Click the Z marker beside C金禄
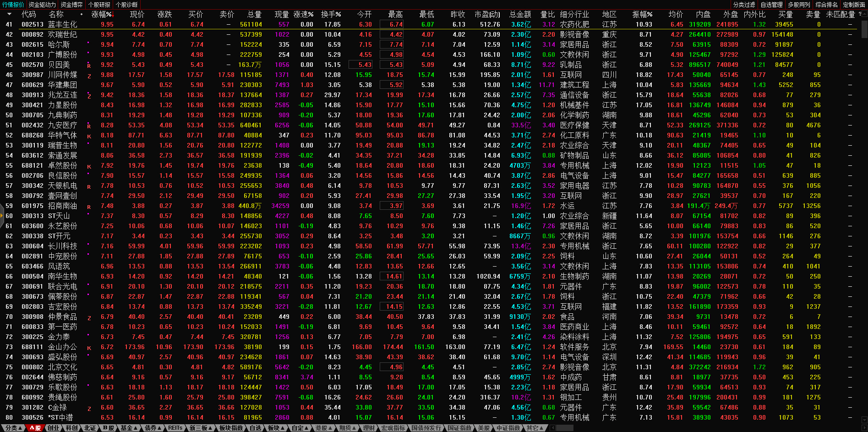 click(89, 408)
